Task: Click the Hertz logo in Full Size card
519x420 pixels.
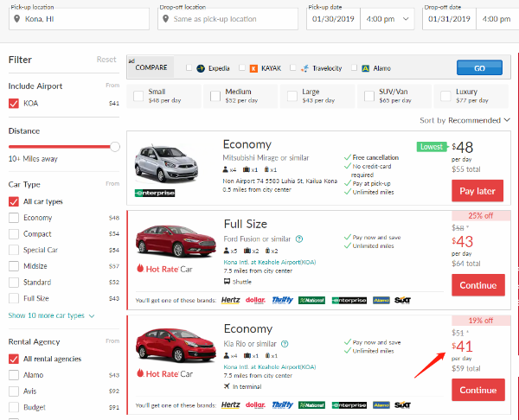Action: tap(230, 300)
